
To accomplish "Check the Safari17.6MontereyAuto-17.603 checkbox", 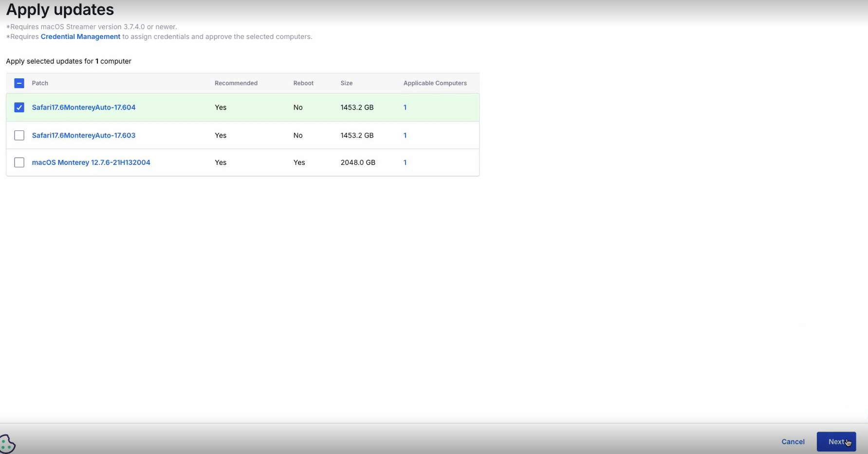I will click(19, 135).
